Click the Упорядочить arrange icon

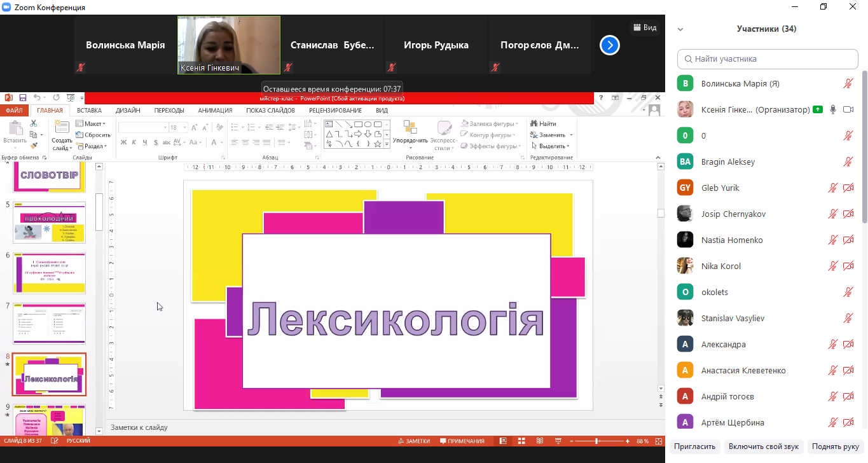click(x=410, y=128)
